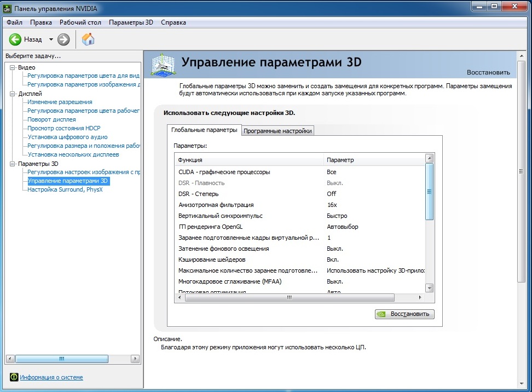The height and width of the screenshot is (392, 532).
Task: Click the settings list vertical scrollbar thumb
Action: [x=430, y=192]
